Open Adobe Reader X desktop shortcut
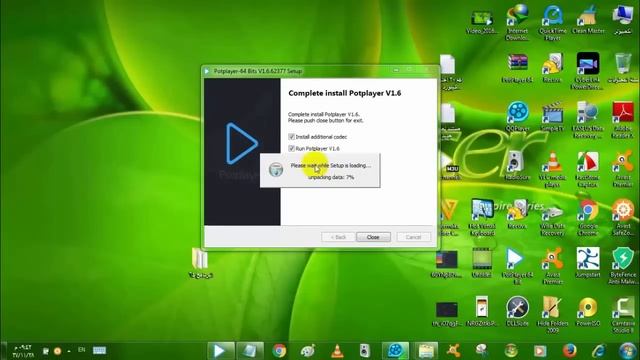 pyautogui.click(x=622, y=120)
